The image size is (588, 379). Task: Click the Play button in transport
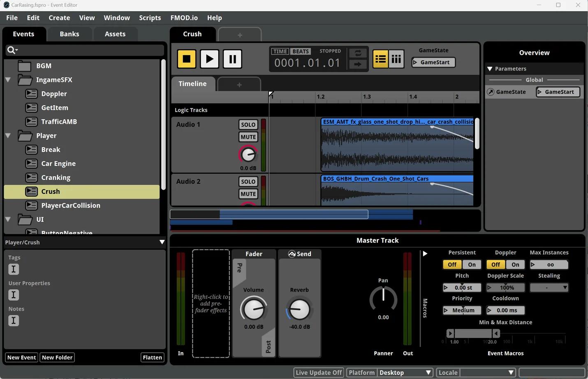pyautogui.click(x=209, y=59)
